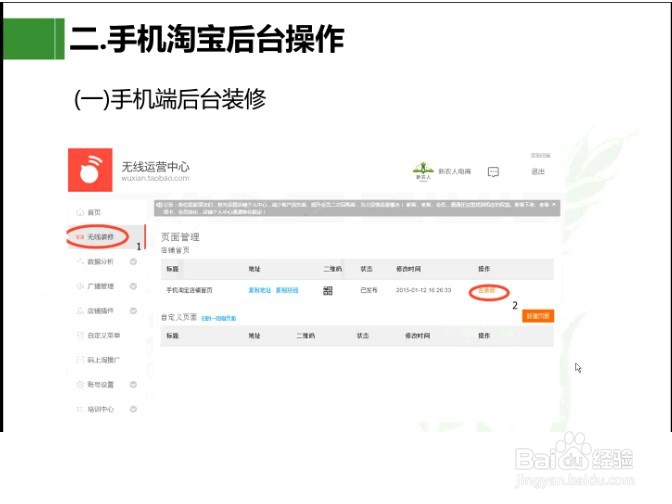Click the 修改时间 header in 店铺首页 table
Image resolution: width=672 pixels, height=504 pixels.
point(408,269)
